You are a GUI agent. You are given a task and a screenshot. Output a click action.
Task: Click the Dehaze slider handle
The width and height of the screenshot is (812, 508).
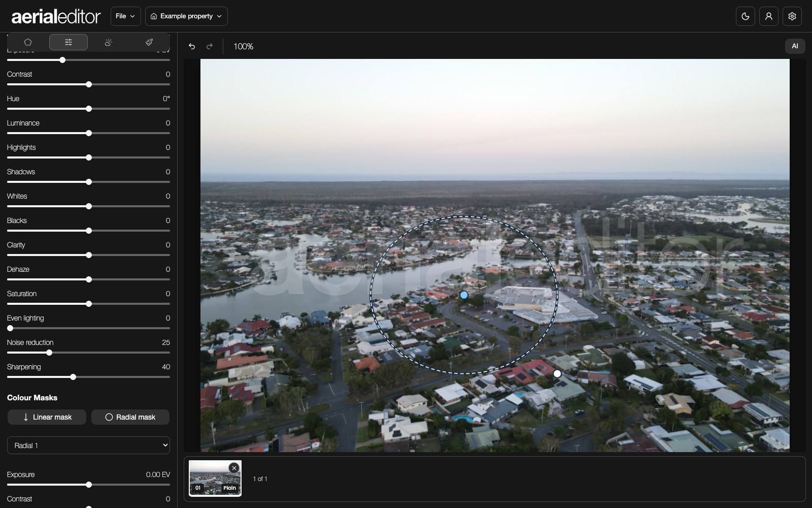(89, 279)
